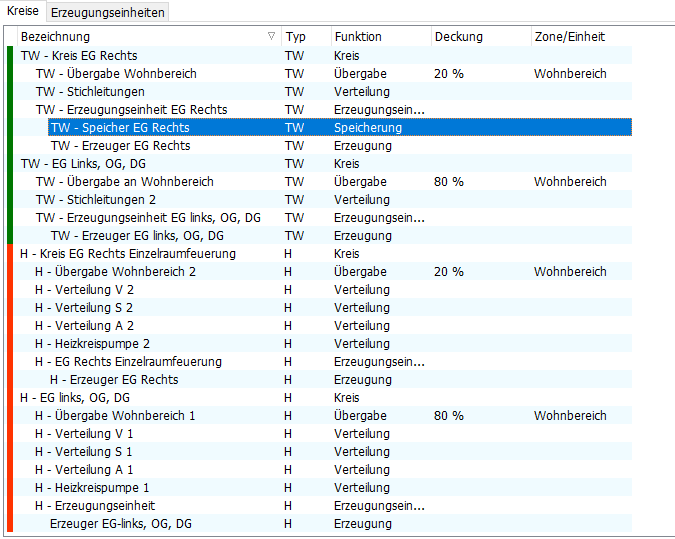Click the Deckung column header
Image resolution: width=675 pixels, height=539 pixels.
pos(459,37)
